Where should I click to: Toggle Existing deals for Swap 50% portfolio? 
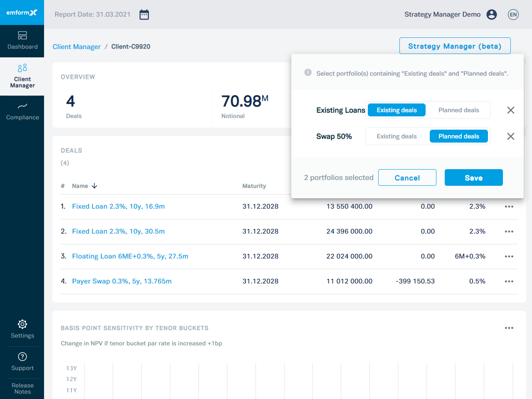pos(397,136)
